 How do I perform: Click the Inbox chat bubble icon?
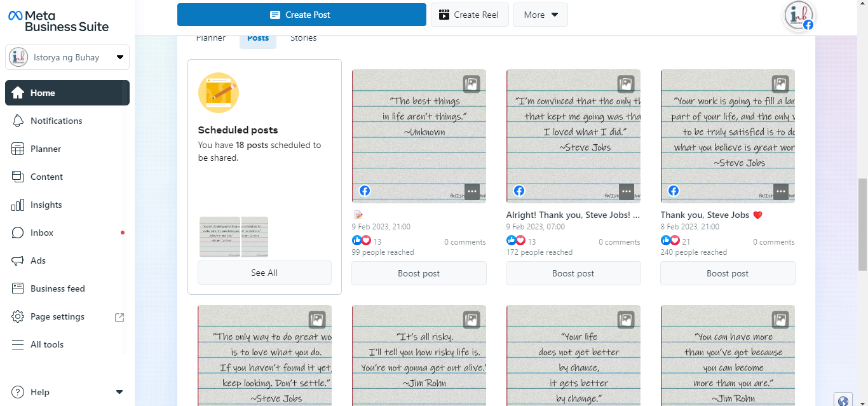(18, 233)
